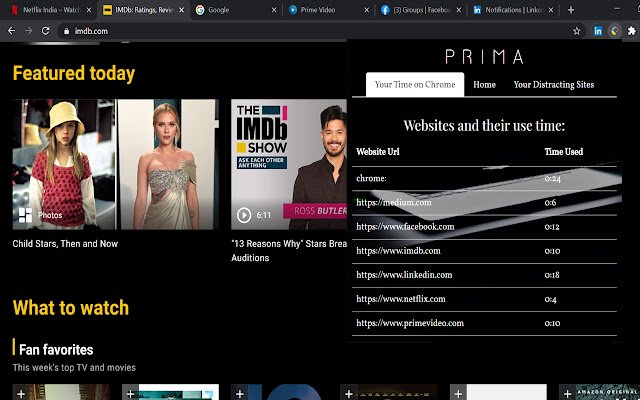Image resolution: width=640 pixels, height=400 pixels.
Task: Click the https://www.facebook.com row
Action: pos(484,227)
